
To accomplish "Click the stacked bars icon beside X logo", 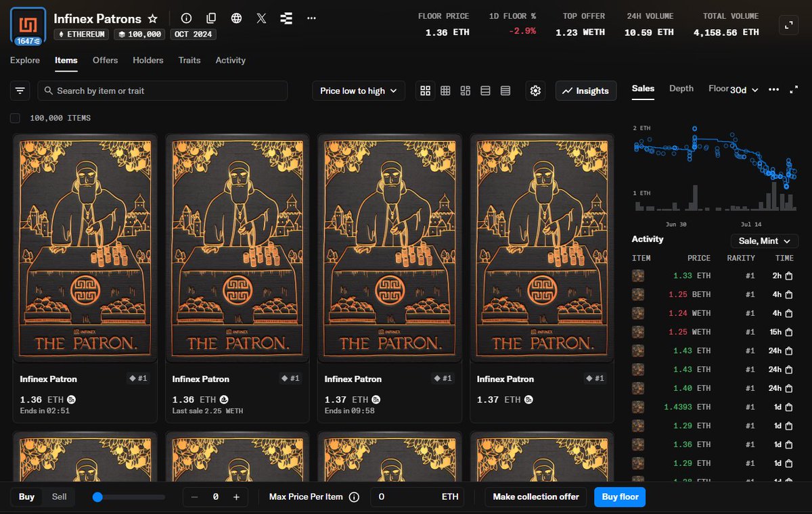I will click(x=286, y=18).
